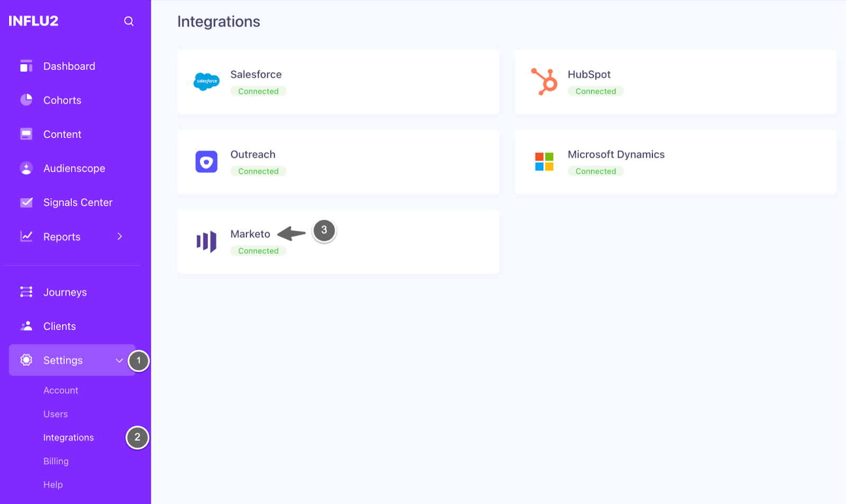
Task: Open the Outreach integration card
Action: click(338, 162)
